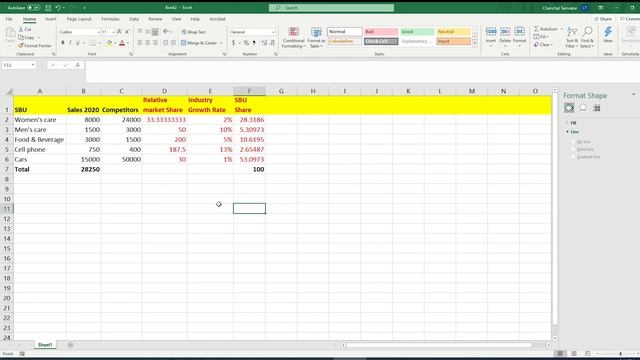
Task: Apply the red font color
Action: (x=122, y=43)
